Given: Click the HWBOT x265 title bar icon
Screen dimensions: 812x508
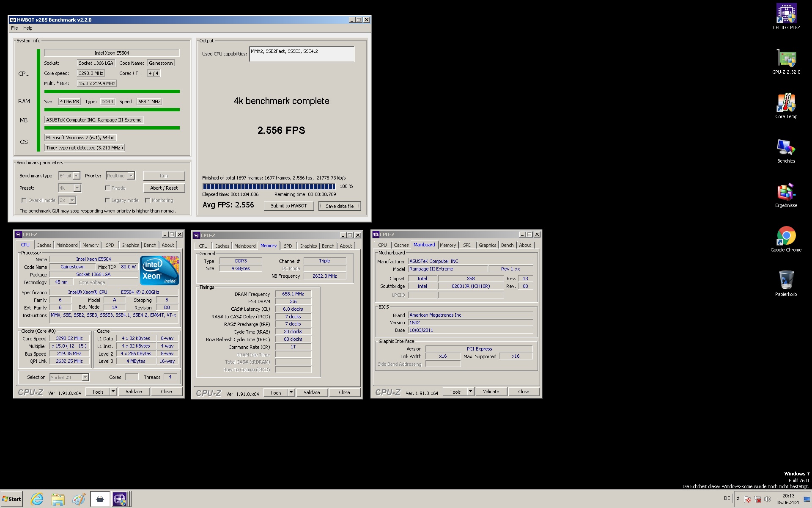Looking at the screenshot, I should coord(13,20).
